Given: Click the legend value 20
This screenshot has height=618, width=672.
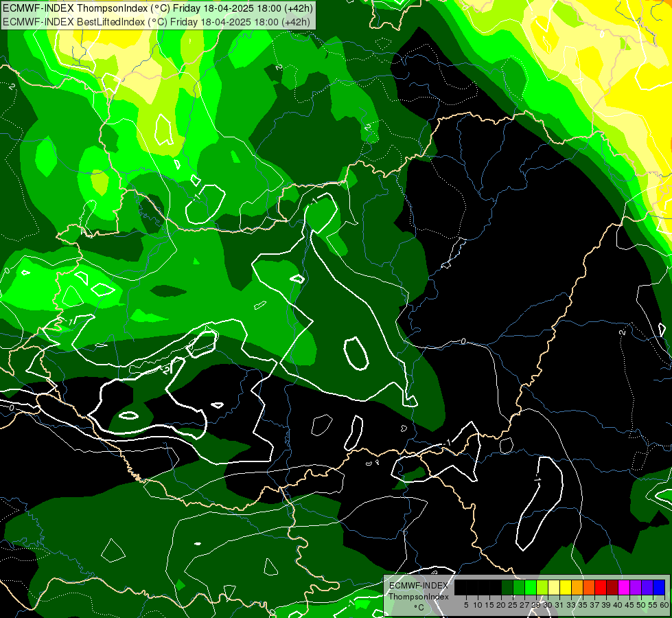Looking at the screenshot, I should (x=501, y=605).
